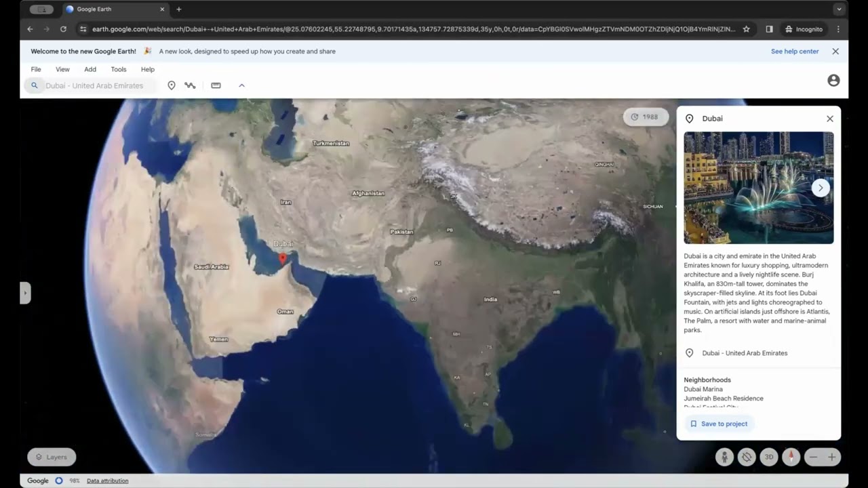
Task: Open Chrome three-dot menu
Action: pyautogui.click(x=839, y=29)
